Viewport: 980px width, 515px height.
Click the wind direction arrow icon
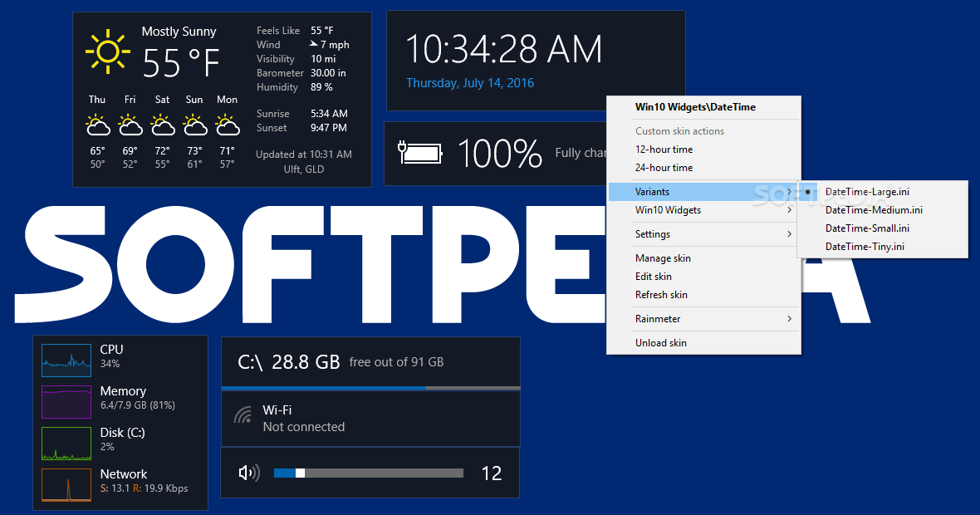pos(314,44)
